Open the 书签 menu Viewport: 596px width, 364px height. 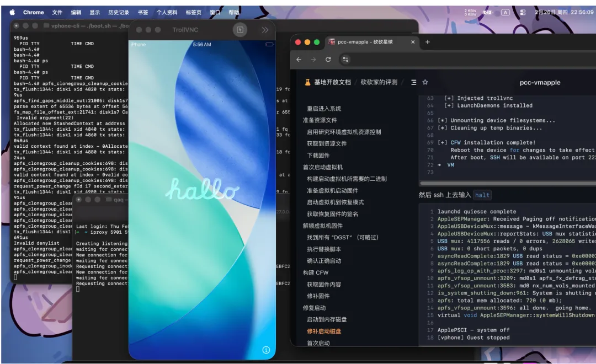point(143,12)
